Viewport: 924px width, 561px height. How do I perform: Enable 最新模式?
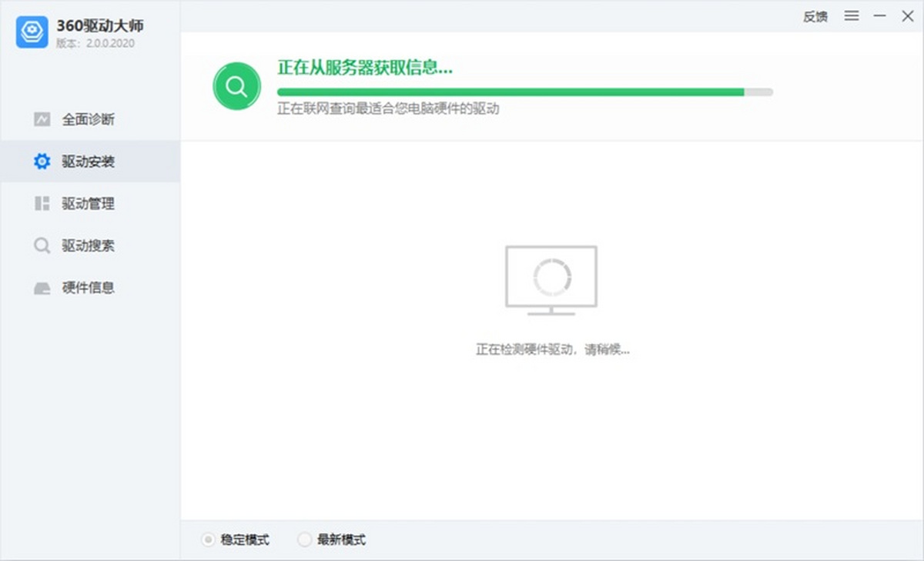click(x=305, y=539)
